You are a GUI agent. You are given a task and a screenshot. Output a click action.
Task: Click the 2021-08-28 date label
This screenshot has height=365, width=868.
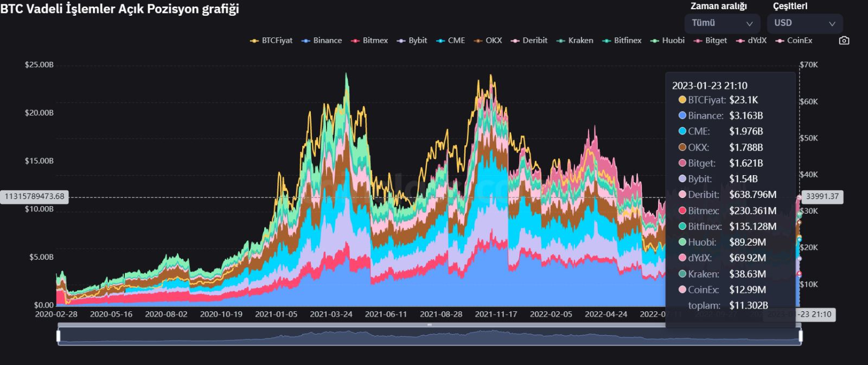point(441,314)
